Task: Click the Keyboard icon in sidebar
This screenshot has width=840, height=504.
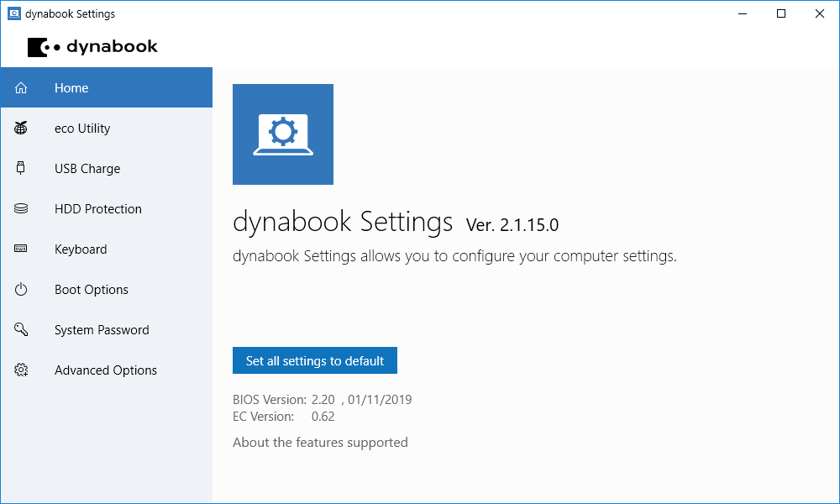Action: (x=21, y=249)
